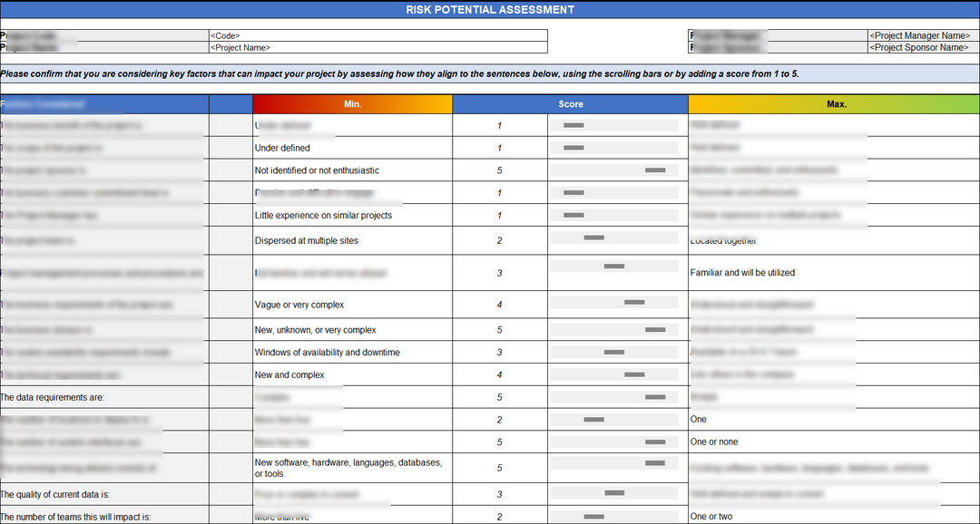This screenshot has width=980, height=524.
Task: Select 'The quality of current data is' cell
Action: 104,494
